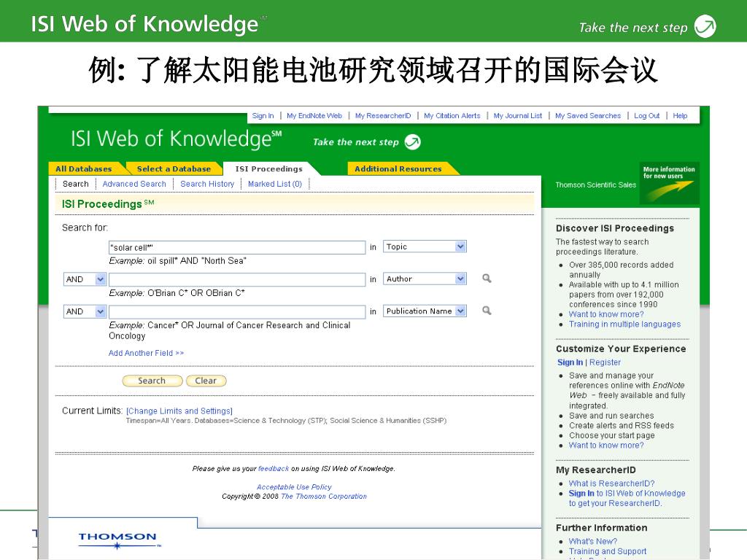Open Training and Support link
The image size is (747, 560).
[608, 551]
